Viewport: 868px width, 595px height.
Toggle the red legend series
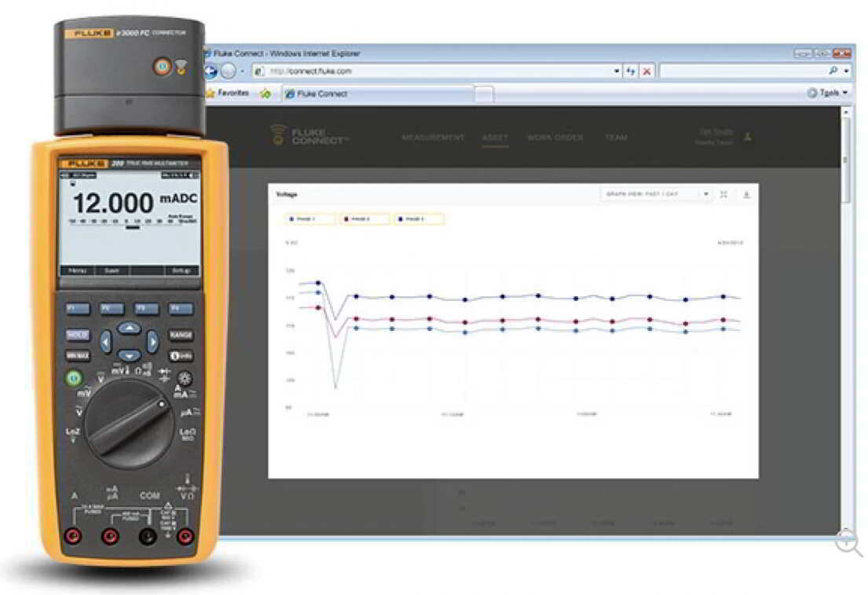click(x=364, y=219)
